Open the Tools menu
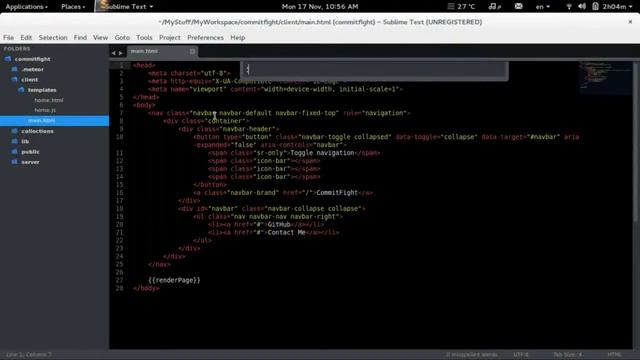The width and height of the screenshot is (640, 360). pos(144,38)
